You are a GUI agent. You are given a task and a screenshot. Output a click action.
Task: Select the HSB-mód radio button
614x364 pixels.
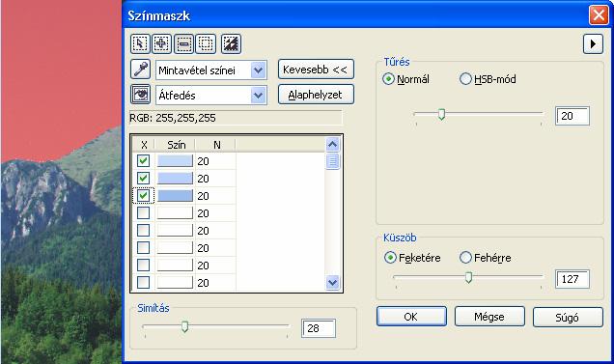[465, 79]
